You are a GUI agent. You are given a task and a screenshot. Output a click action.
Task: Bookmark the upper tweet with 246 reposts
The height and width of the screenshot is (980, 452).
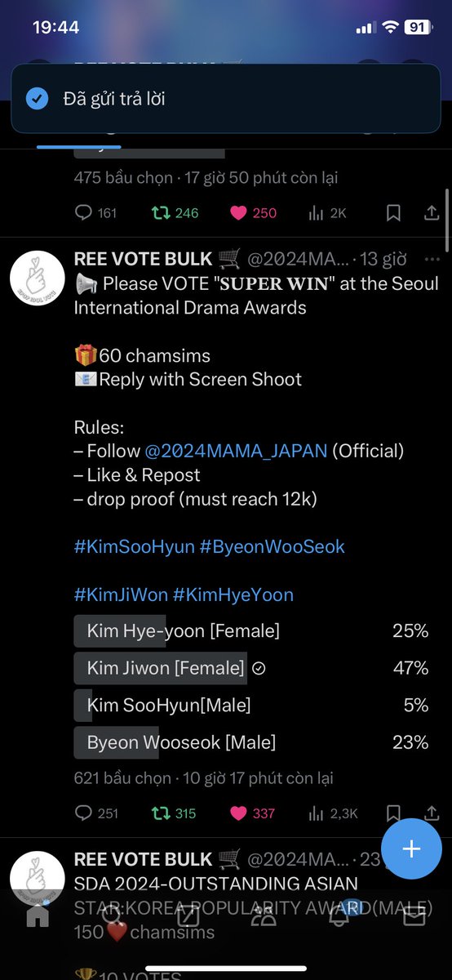click(x=393, y=213)
